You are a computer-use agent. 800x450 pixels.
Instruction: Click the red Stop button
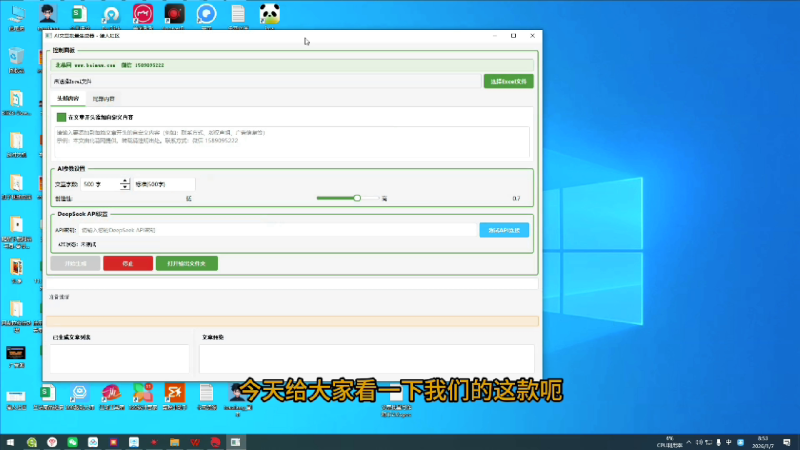pos(128,264)
